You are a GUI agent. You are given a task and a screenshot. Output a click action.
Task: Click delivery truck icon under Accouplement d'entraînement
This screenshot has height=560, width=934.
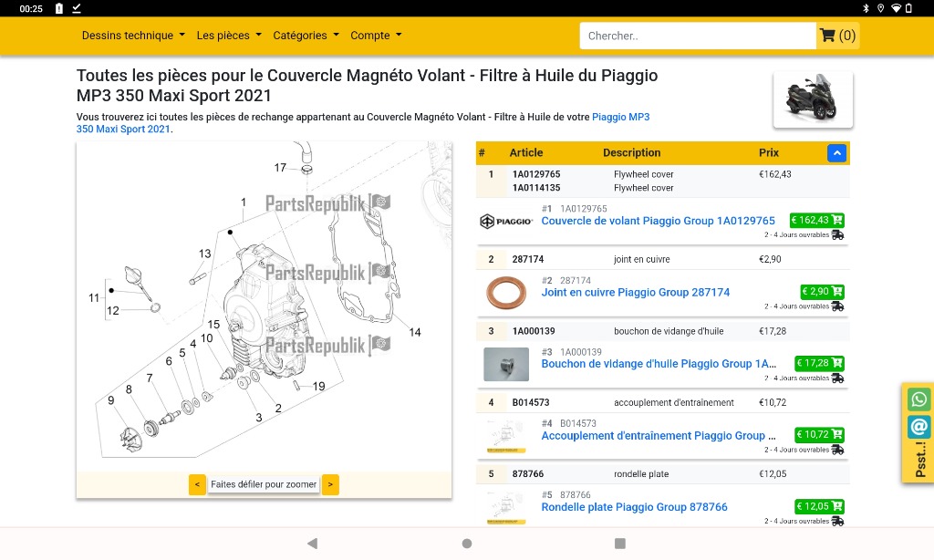(x=837, y=450)
